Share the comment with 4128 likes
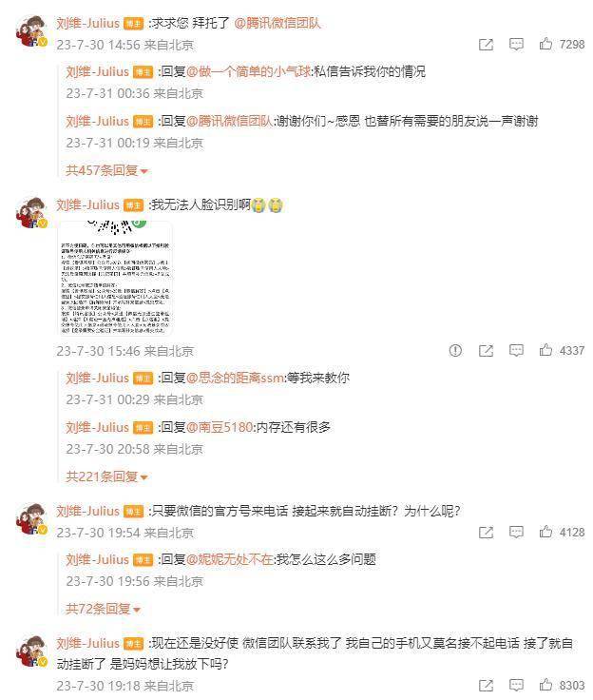Screen dimensions: 593x700 [x=486, y=533]
